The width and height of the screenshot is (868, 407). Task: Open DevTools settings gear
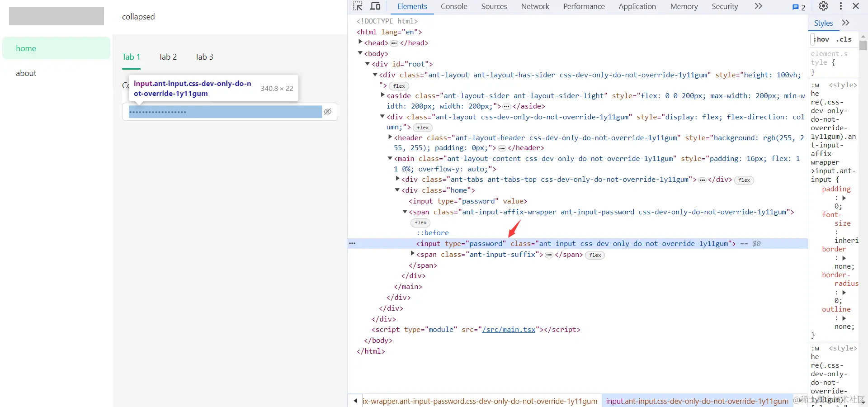point(824,6)
